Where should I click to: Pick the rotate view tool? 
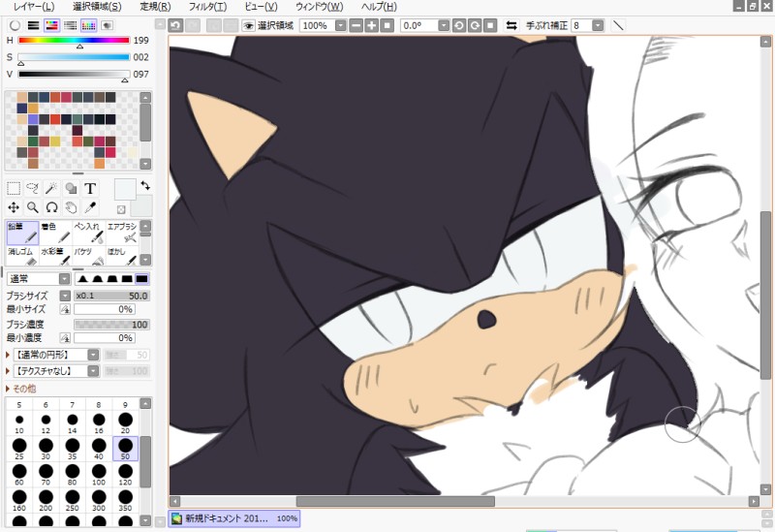51,207
